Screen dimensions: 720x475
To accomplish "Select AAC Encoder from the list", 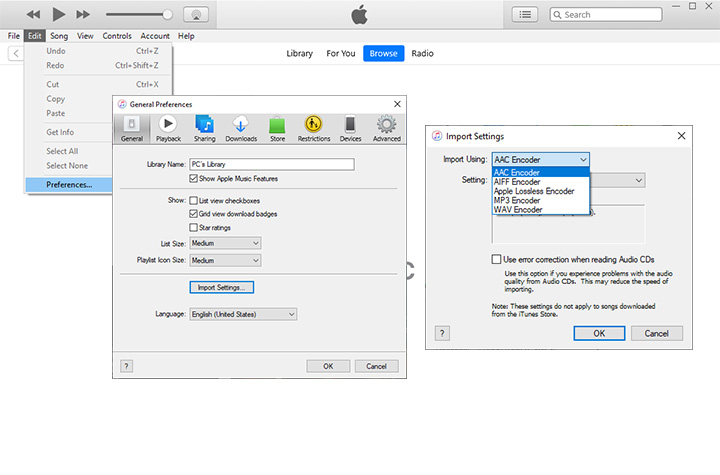I will pos(540,172).
